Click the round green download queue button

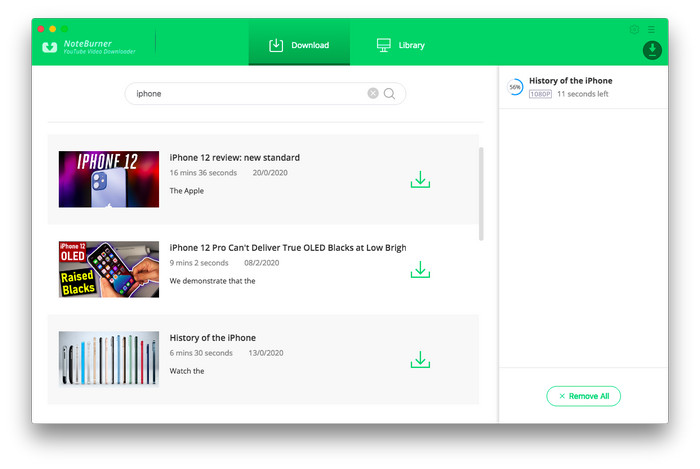click(652, 50)
